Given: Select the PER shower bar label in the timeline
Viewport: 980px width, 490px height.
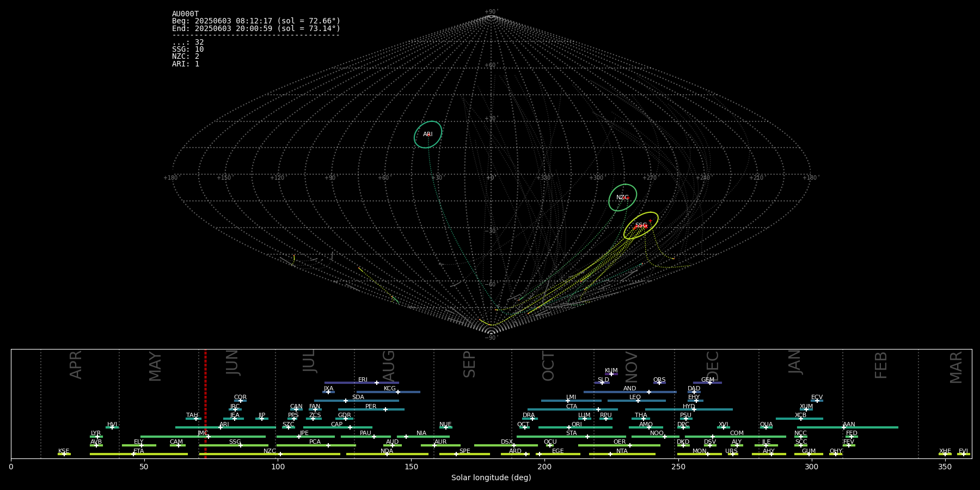Looking at the screenshot, I should pyautogui.click(x=371, y=407).
